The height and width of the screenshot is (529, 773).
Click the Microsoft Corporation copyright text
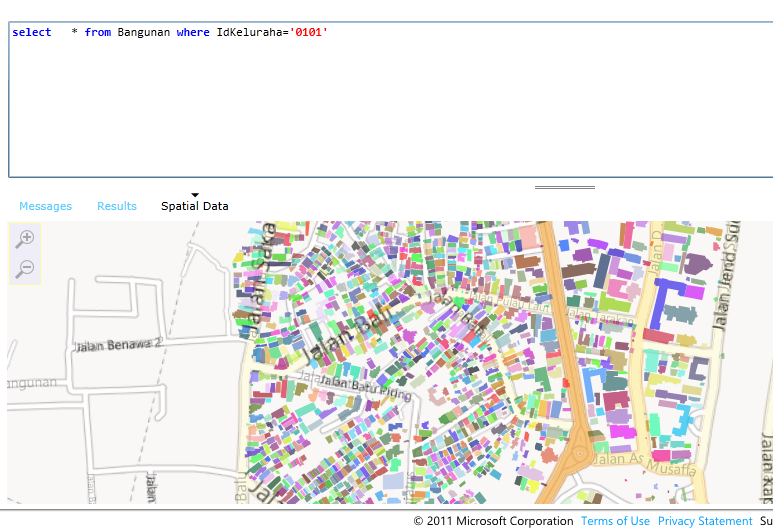tap(494, 521)
